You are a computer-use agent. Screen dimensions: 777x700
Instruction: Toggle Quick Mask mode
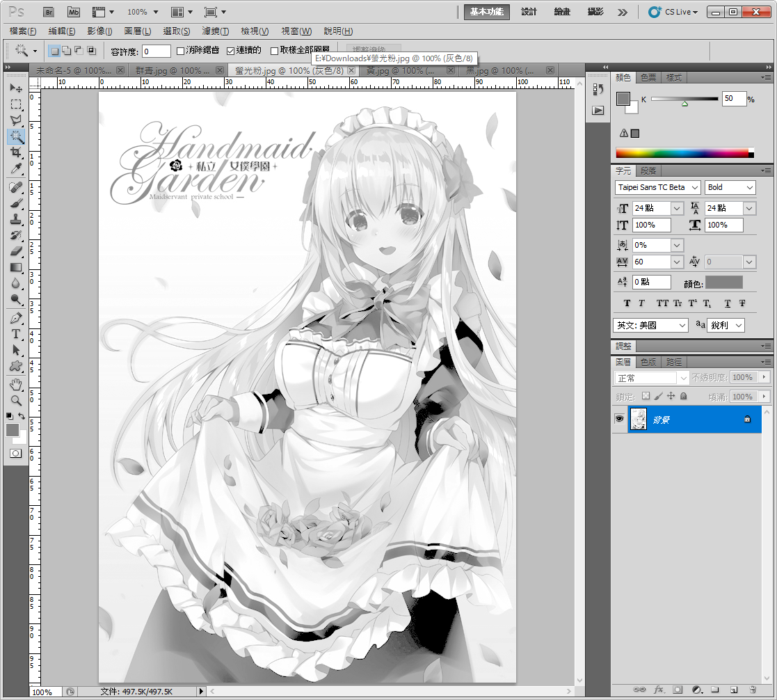16,453
